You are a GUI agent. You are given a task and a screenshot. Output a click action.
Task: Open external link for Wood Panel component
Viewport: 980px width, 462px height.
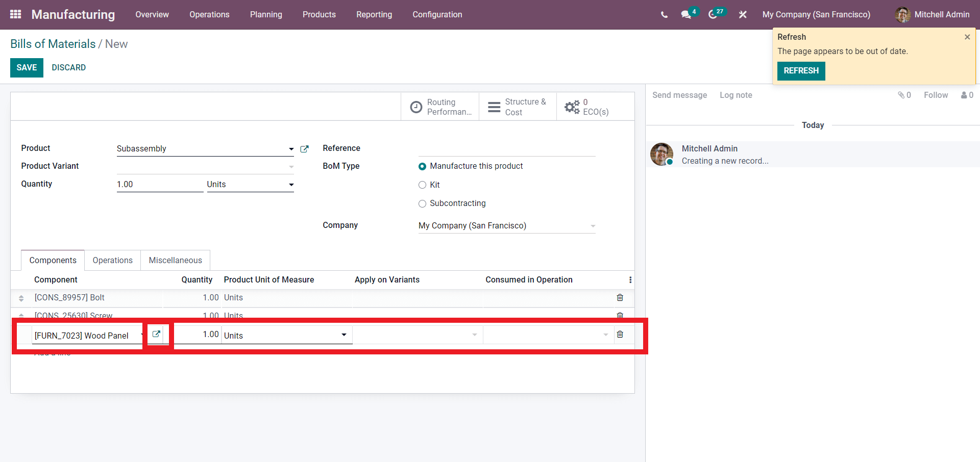(x=156, y=334)
